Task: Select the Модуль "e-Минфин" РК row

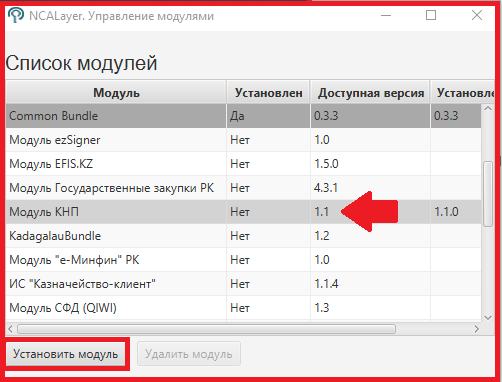Action: [243, 260]
